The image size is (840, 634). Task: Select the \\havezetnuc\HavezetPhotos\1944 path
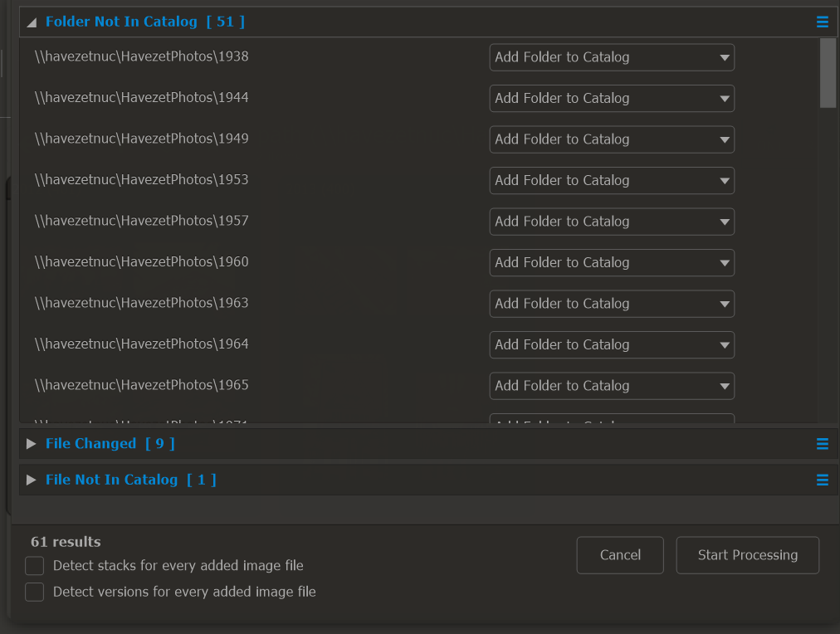click(141, 98)
